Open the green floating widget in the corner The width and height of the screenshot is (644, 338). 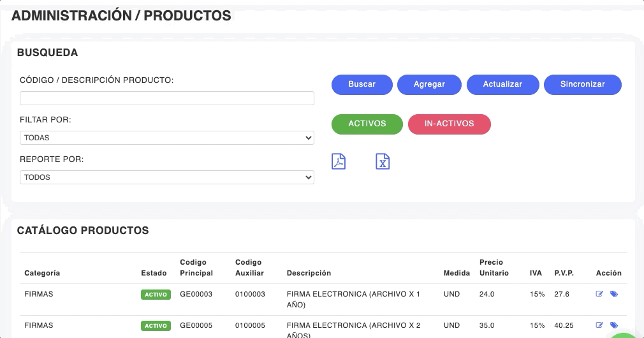click(625, 334)
